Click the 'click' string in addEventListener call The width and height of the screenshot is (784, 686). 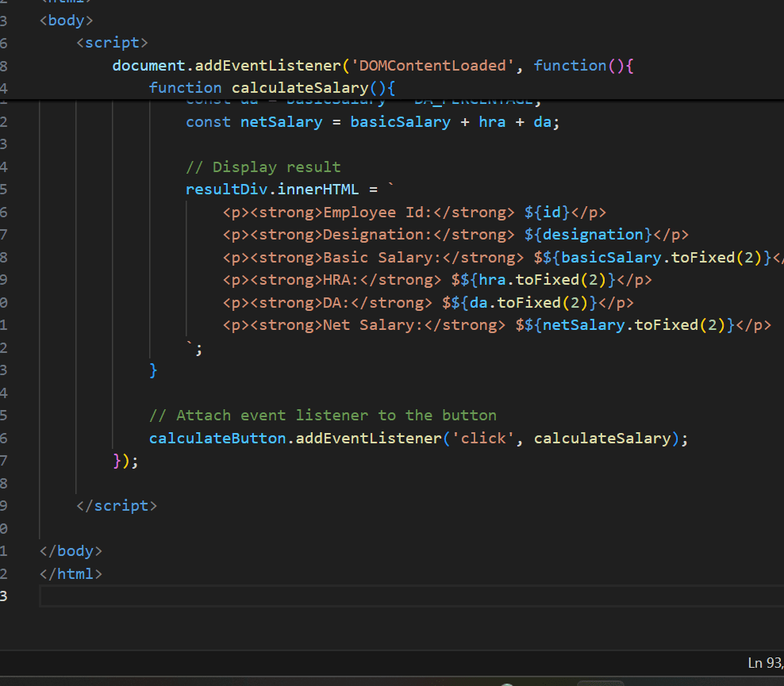click(483, 439)
